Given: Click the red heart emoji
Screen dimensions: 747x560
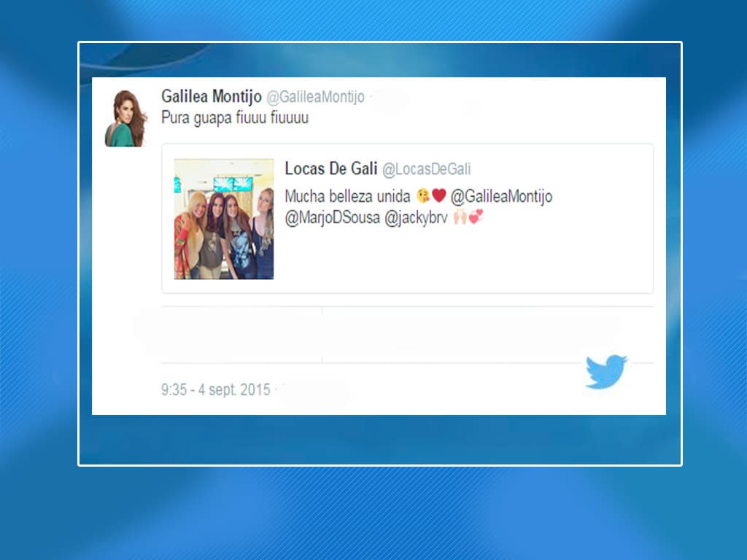Looking at the screenshot, I should tap(439, 195).
